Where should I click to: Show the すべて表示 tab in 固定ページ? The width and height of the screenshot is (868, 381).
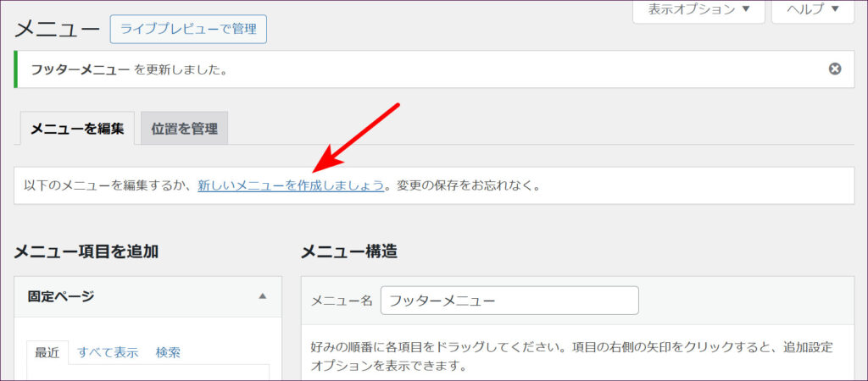pyautogui.click(x=108, y=352)
